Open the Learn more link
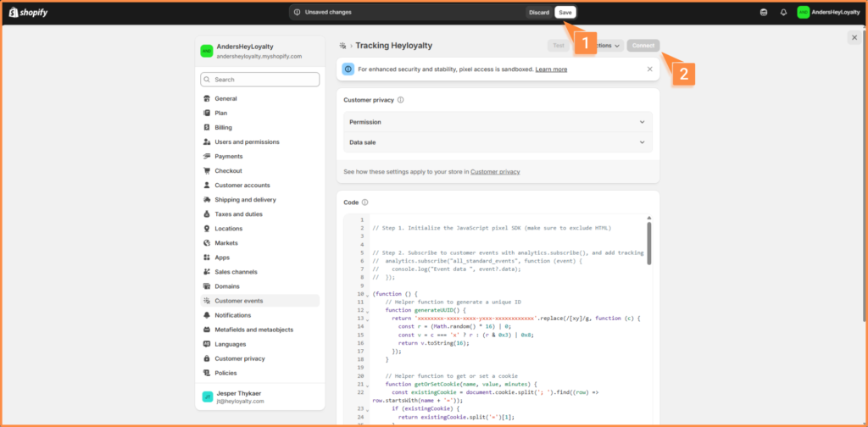 (551, 69)
